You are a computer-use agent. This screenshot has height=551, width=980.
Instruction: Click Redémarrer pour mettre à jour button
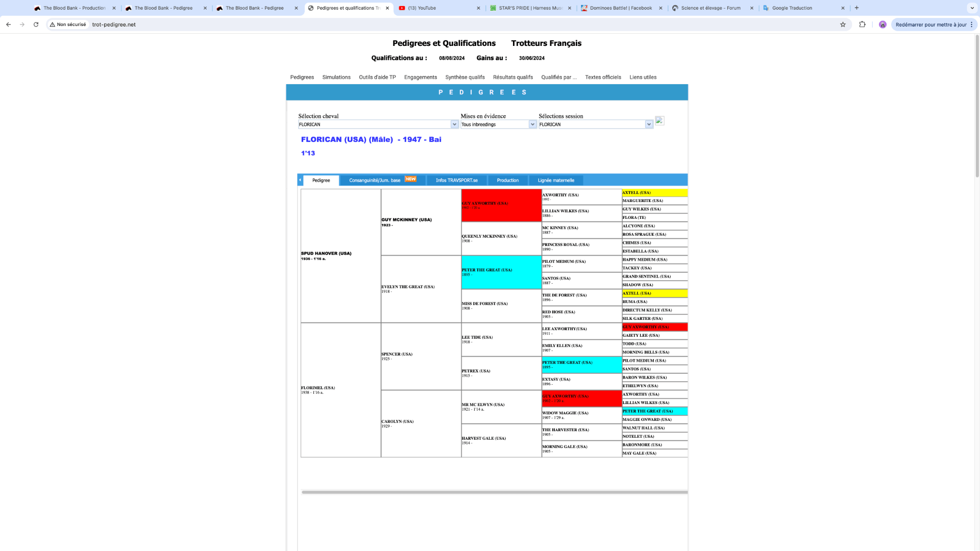pos(930,24)
